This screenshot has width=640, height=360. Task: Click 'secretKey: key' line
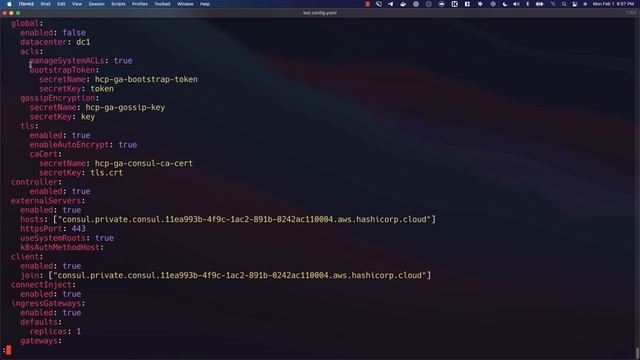[62, 117]
